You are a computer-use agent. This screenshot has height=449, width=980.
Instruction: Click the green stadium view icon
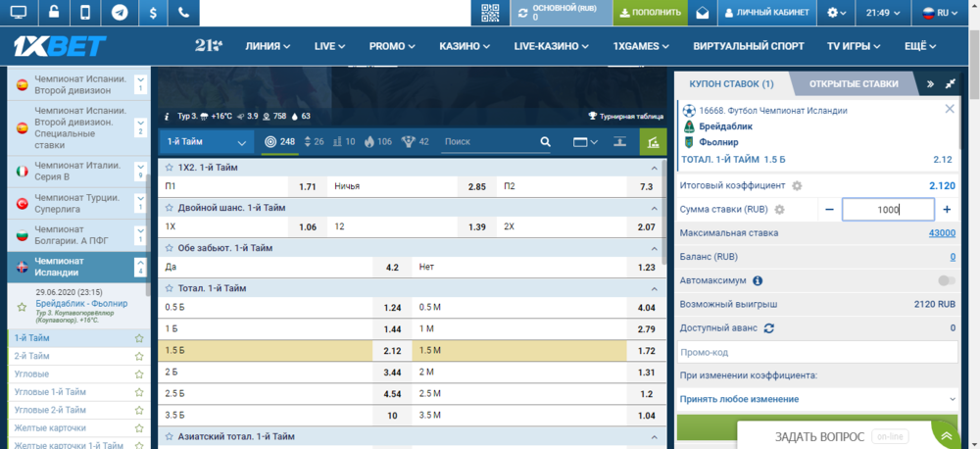653,142
